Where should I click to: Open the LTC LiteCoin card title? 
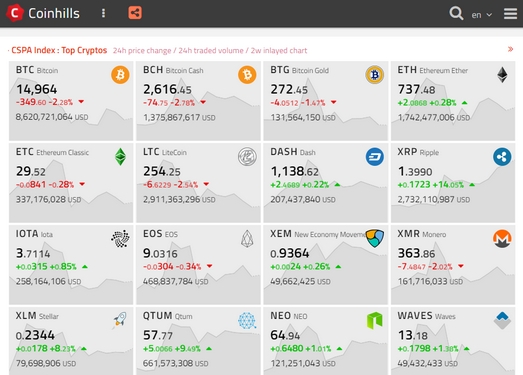tap(165, 152)
